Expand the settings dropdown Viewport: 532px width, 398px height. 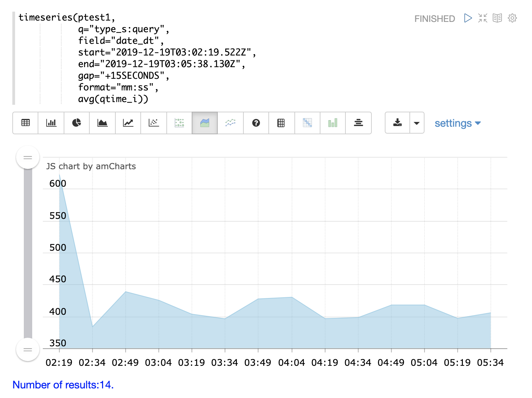(x=457, y=123)
